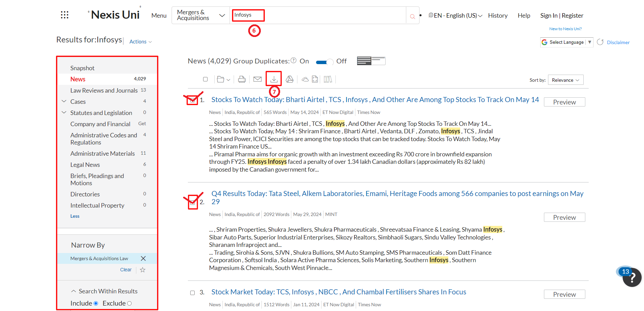Click Clear under Narrow By
Image resolution: width=644 pixels, height=311 pixels.
tap(126, 270)
